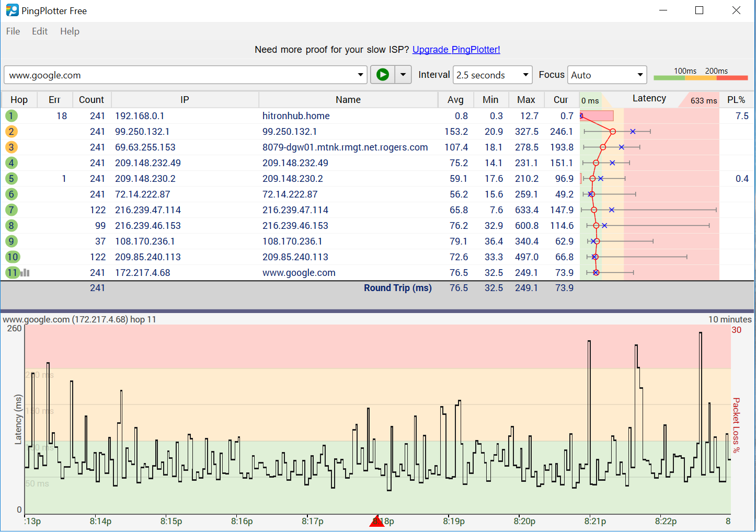Click the IP column header
The height and width of the screenshot is (532, 756).
185,100
